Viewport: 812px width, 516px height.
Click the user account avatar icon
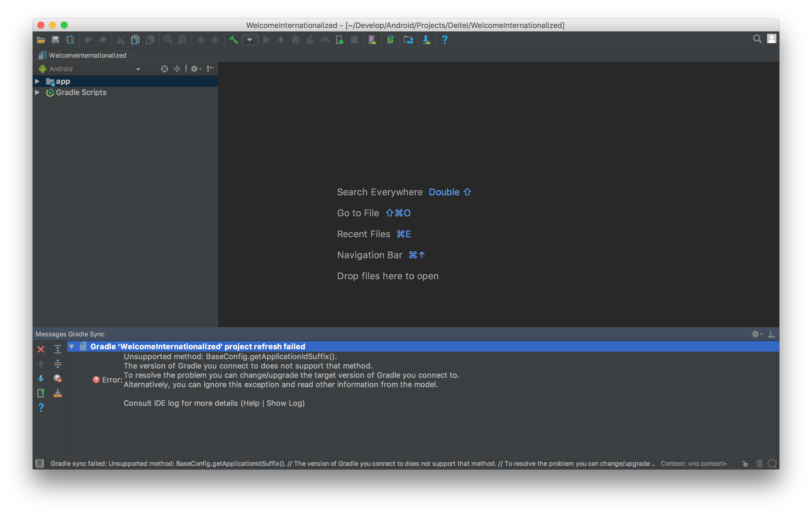pyautogui.click(x=771, y=39)
